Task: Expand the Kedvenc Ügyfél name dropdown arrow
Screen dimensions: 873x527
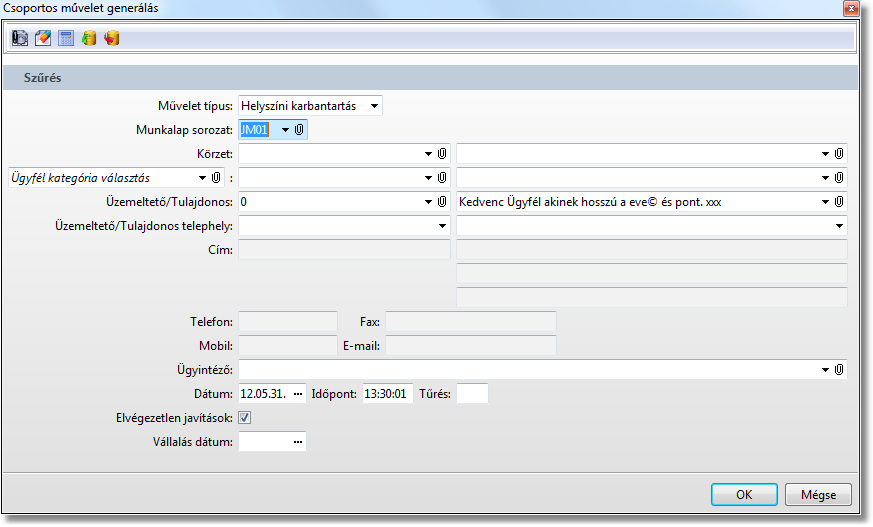Action: (x=825, y=201)
